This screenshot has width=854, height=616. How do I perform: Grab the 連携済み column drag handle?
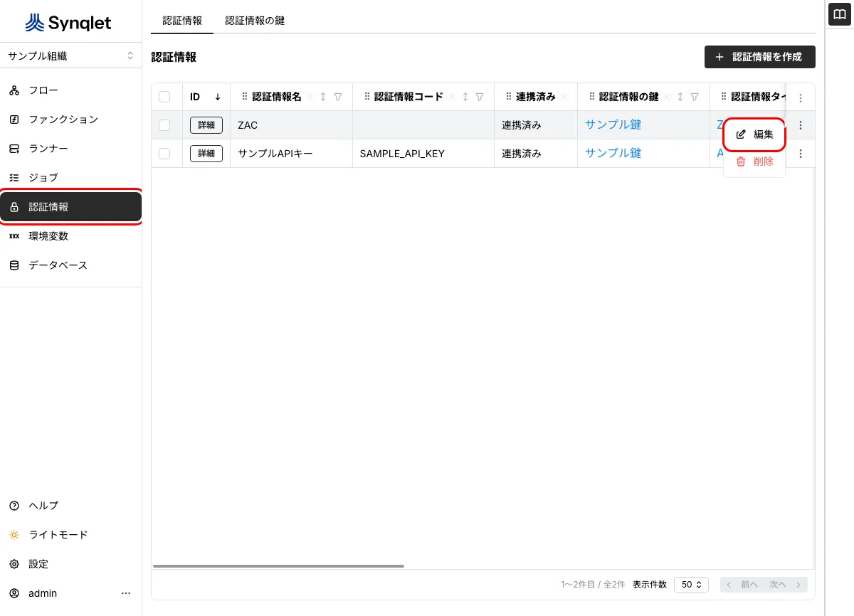(509, 97)
